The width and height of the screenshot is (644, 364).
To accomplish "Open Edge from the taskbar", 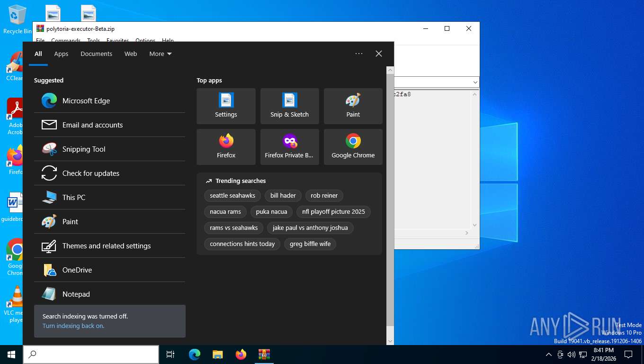I will (x=195, y=355).
